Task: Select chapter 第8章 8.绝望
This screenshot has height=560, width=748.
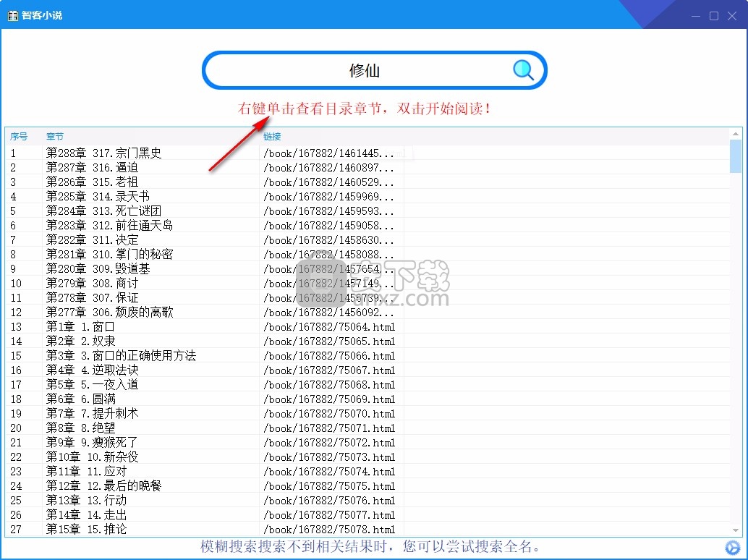Action: [x=80, y=428]
